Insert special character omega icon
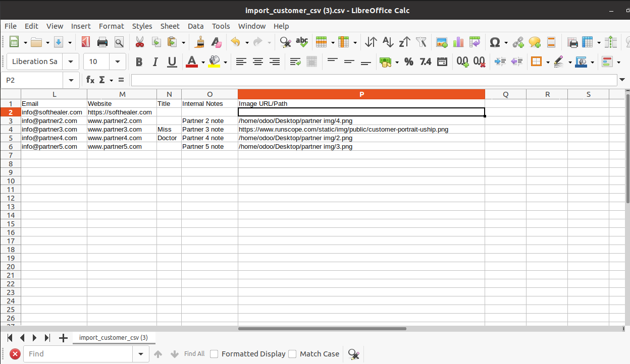The width and height of the screenshot is (630, 364). [495, 42]
